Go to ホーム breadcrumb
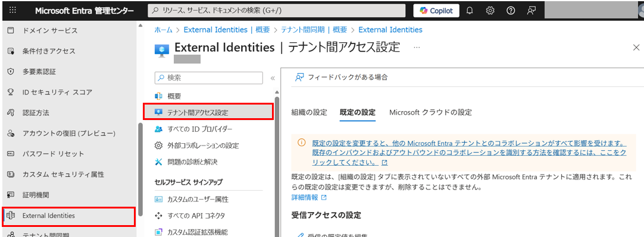The width and height of the screenshot is (644, 237). coord(163,30)
